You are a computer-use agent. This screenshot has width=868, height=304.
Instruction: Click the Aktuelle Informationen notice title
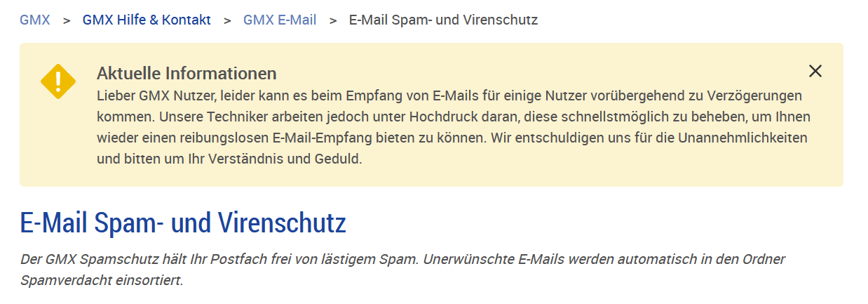pos(187,73)
